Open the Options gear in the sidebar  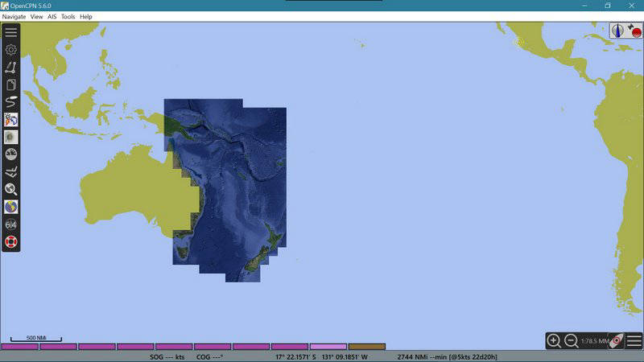click(11, 50)
